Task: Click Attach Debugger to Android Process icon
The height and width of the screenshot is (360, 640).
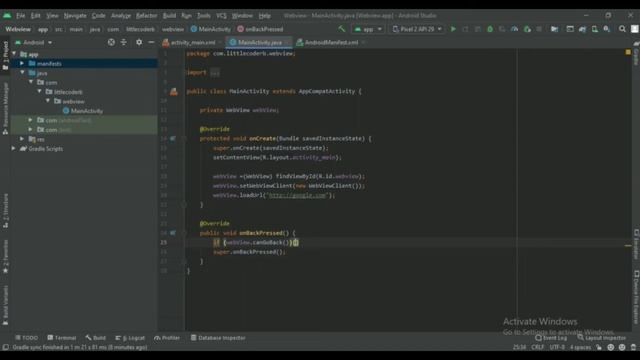Action: pyautogui.click(x=527, y=29)
